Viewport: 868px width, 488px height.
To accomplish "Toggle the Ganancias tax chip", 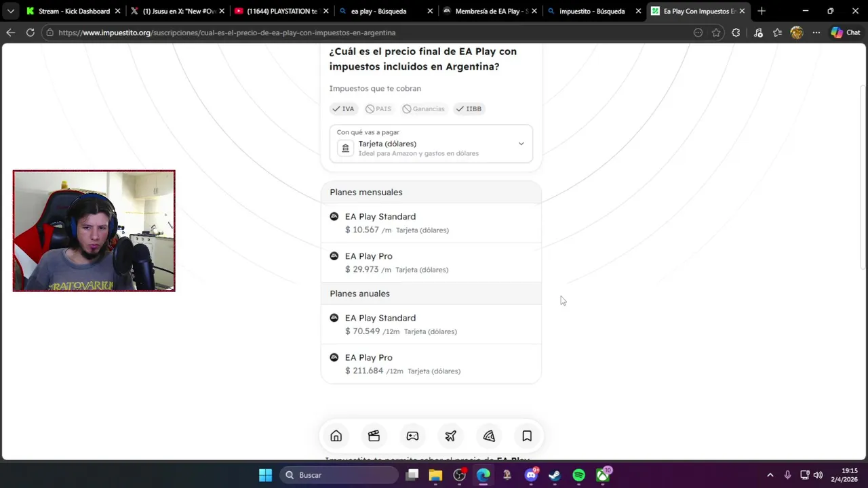I will click(423, 108).
